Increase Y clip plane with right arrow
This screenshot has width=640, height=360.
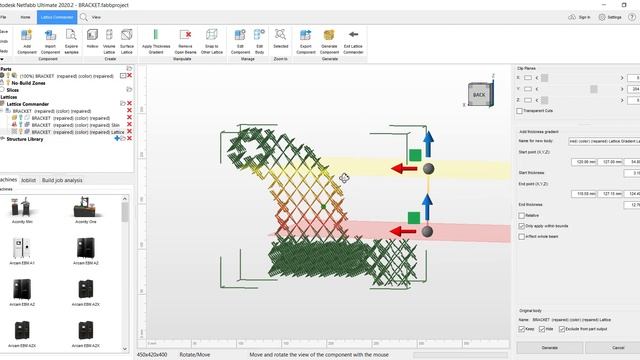622,89
